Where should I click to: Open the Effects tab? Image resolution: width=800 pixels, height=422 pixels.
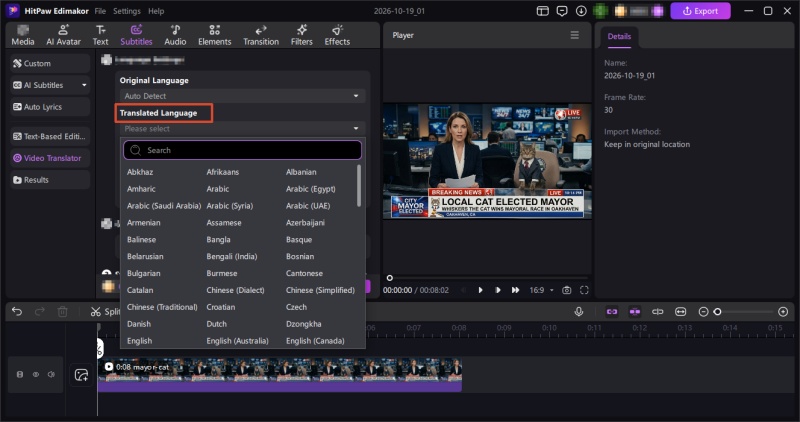pos(337,35)
